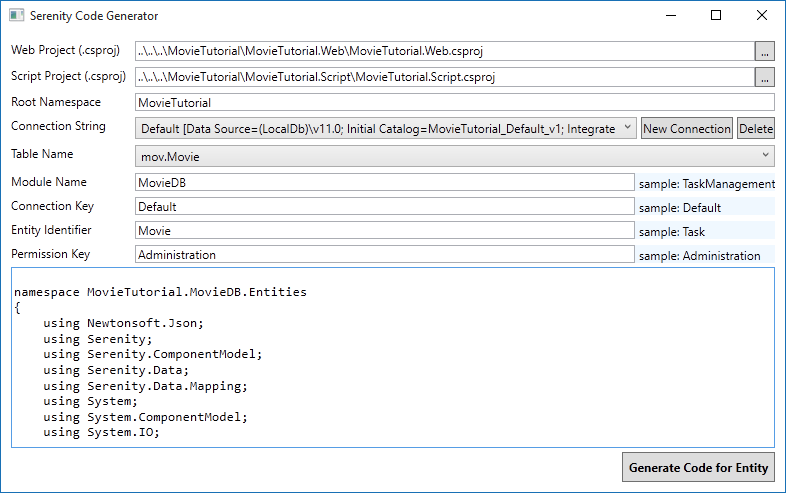
Task: Click the Connection Key input field
Action: [384, 206]
